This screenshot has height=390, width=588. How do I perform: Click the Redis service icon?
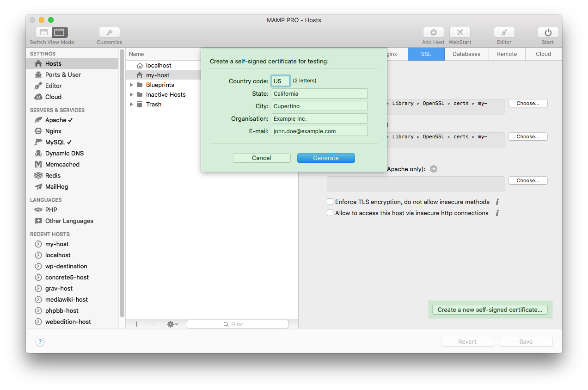[x=38, y=175]
